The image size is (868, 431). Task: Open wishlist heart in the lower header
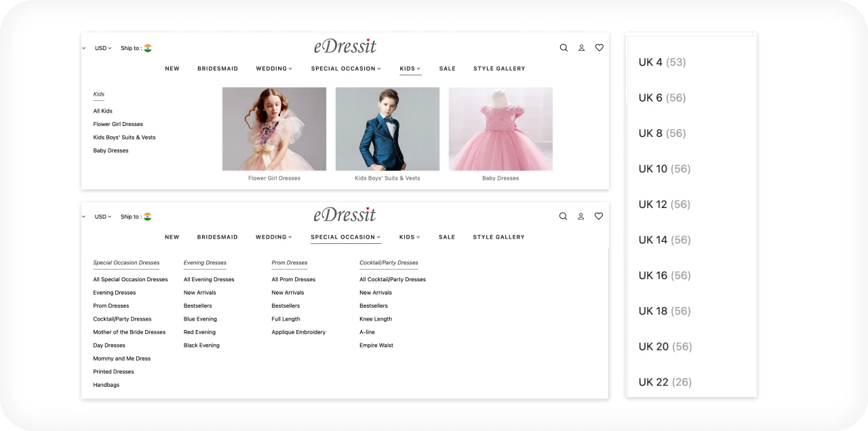[x=598, y=216]
